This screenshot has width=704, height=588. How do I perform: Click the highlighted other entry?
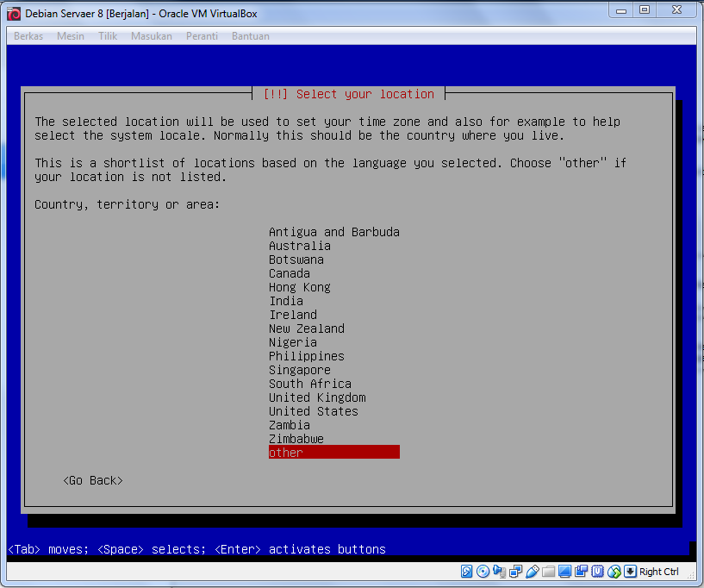[x=334, y=453]
